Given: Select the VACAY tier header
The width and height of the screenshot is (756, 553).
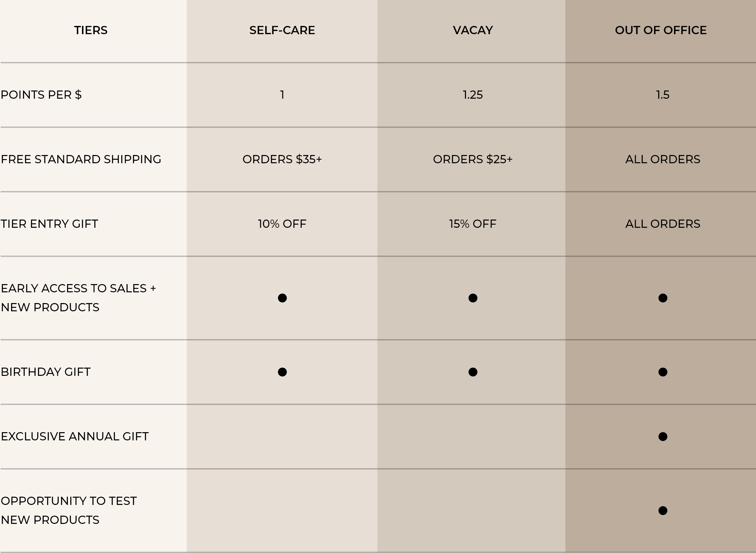Looking at the screenshot, I should [473, 30].
